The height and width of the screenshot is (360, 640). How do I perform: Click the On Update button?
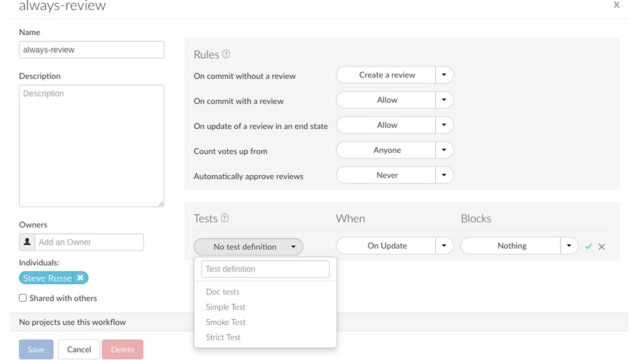pyautogui.click(x=386, y=246)
